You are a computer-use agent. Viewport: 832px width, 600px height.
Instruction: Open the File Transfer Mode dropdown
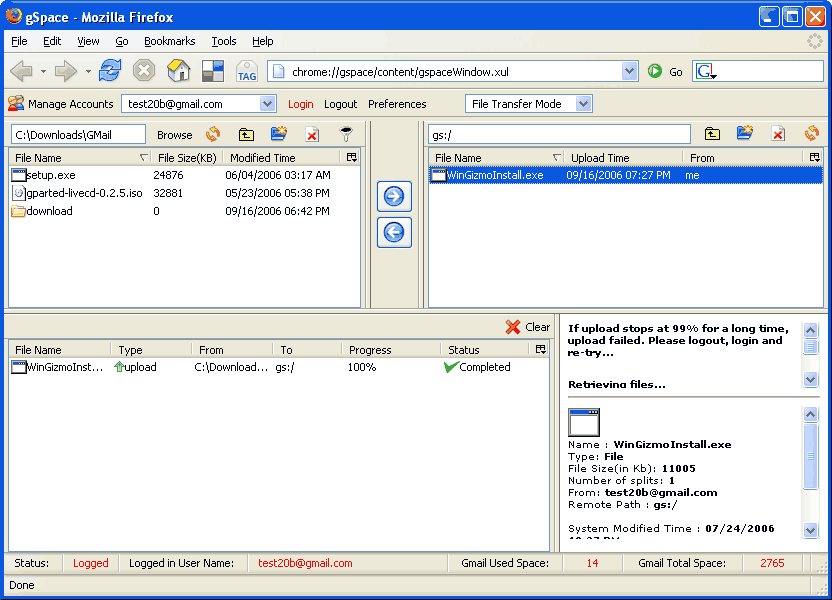[x=584, y=103]
